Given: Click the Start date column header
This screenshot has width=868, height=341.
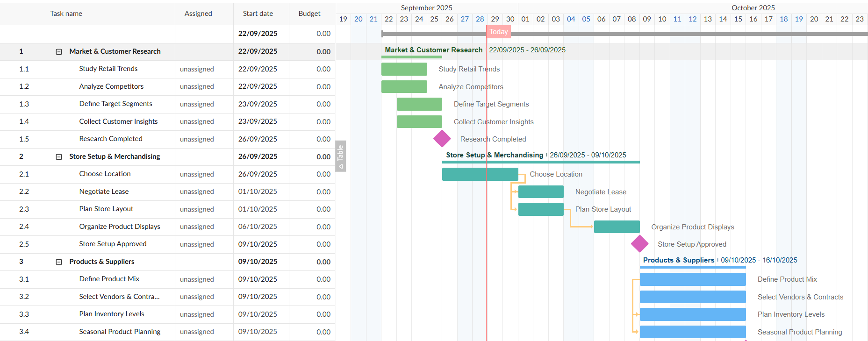Looking at the screenshot, I should [x=258, y=14].
